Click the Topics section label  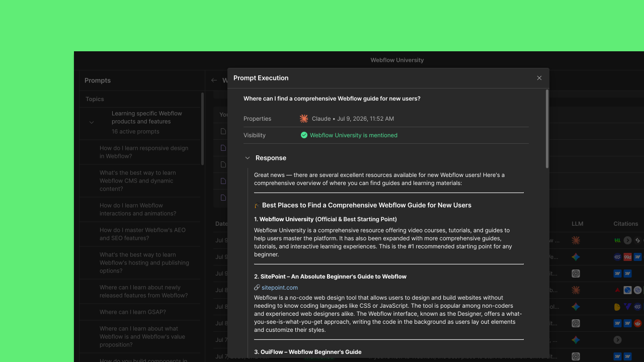pyautogui.click(x=95, y=99)
